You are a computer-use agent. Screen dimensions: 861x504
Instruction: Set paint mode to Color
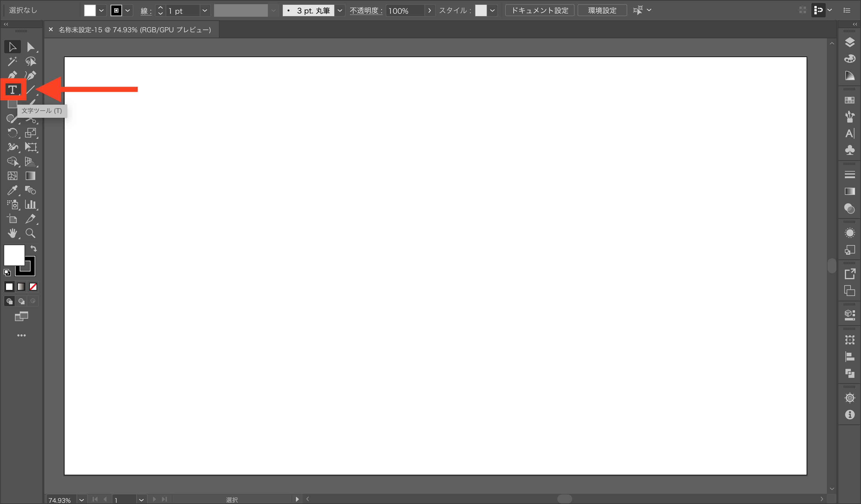(x=9, y=287)
